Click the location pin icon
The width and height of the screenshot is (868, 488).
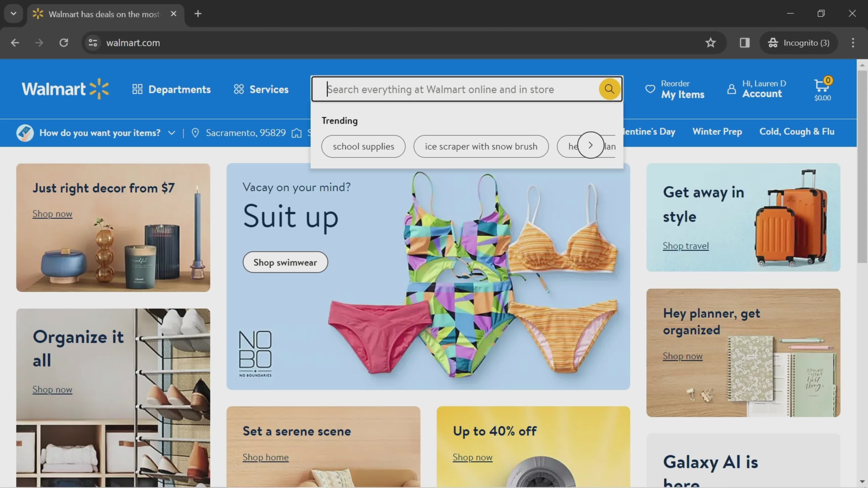tap(195, 133)
